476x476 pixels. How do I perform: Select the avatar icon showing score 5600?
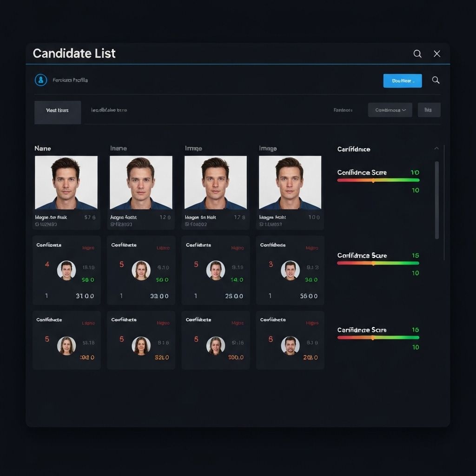(x=291, y=270)
